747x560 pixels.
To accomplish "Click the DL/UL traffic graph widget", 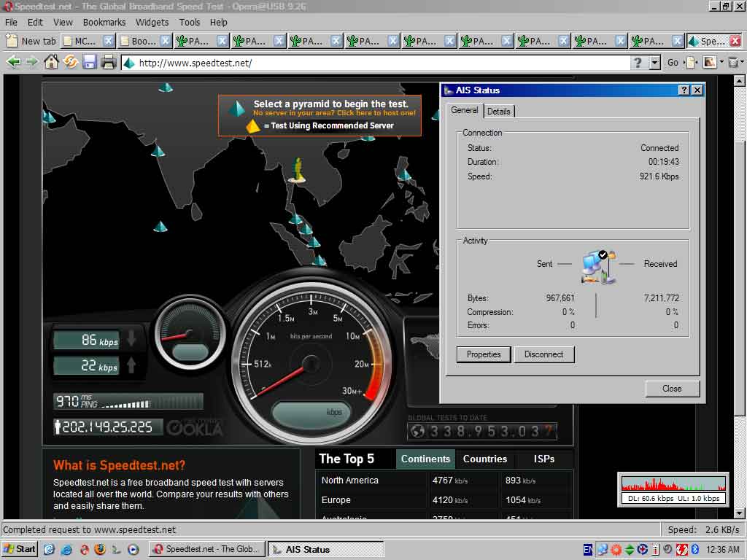I will (x=673, y=489).
